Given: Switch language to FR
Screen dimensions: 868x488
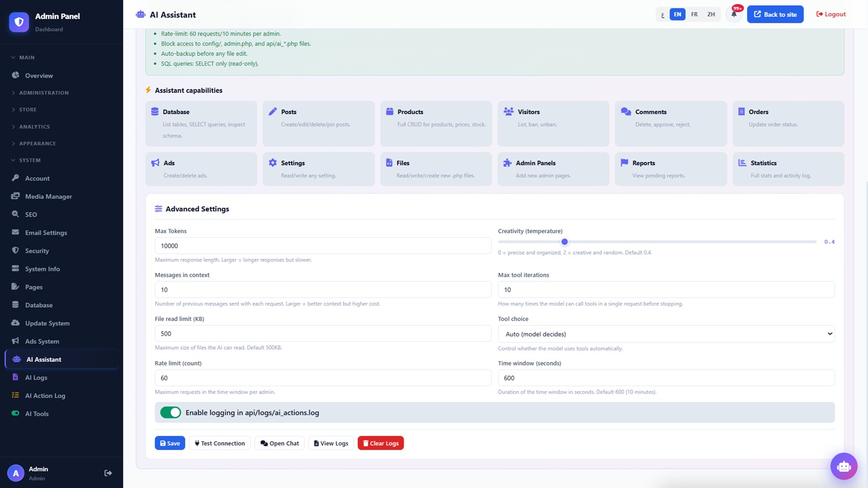Looking at the screenshot, I should [694, 14].
